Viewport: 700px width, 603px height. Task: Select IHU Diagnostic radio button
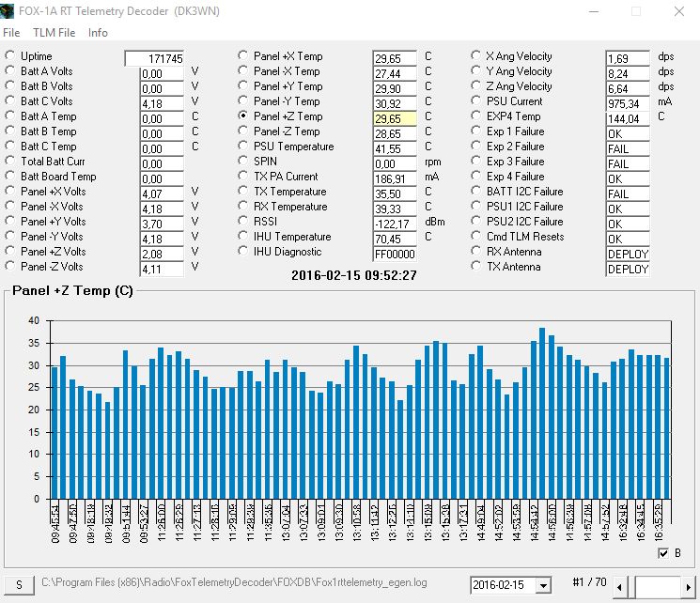[242, 251]
